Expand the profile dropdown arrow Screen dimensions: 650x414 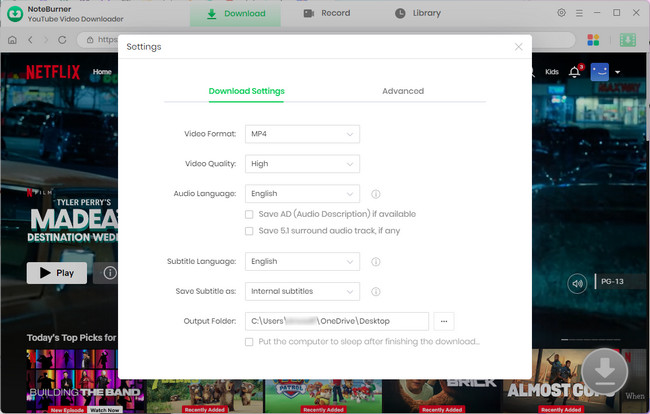tap(618, 72)
